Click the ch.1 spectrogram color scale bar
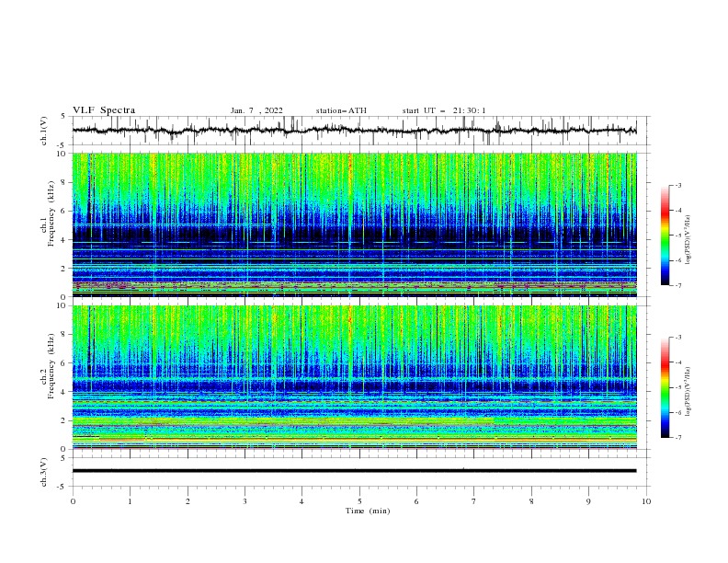Image resolution: width=728 pixels, height=563 pixels. pyautogui.click(x=665, y=236)
